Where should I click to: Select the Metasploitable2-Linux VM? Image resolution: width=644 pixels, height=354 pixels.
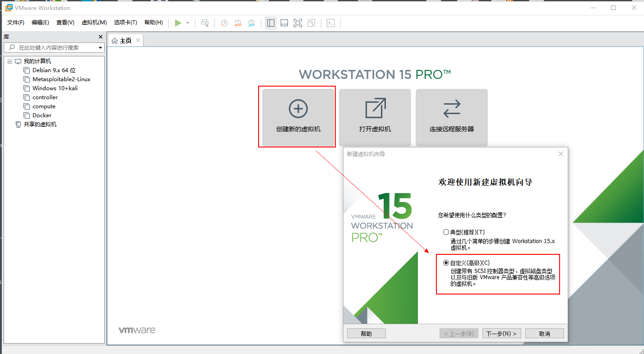pyautogui.click(x=61, y=79)
